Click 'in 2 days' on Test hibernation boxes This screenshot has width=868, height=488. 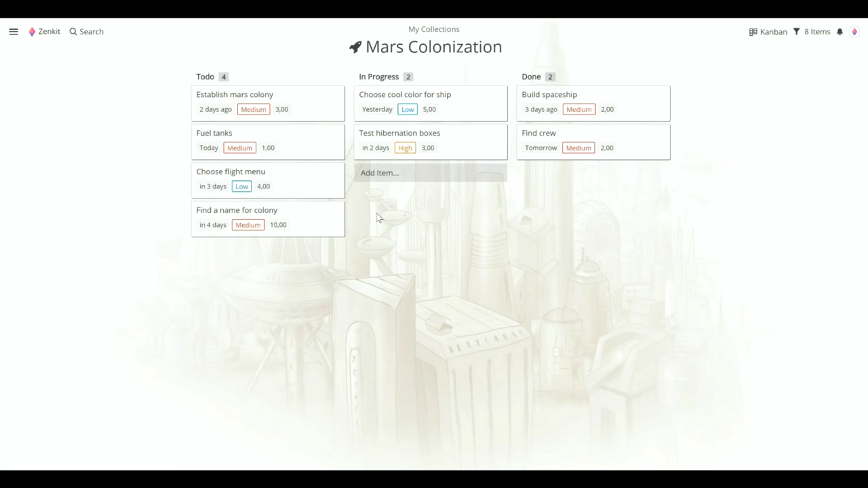[x=376, y=148]
